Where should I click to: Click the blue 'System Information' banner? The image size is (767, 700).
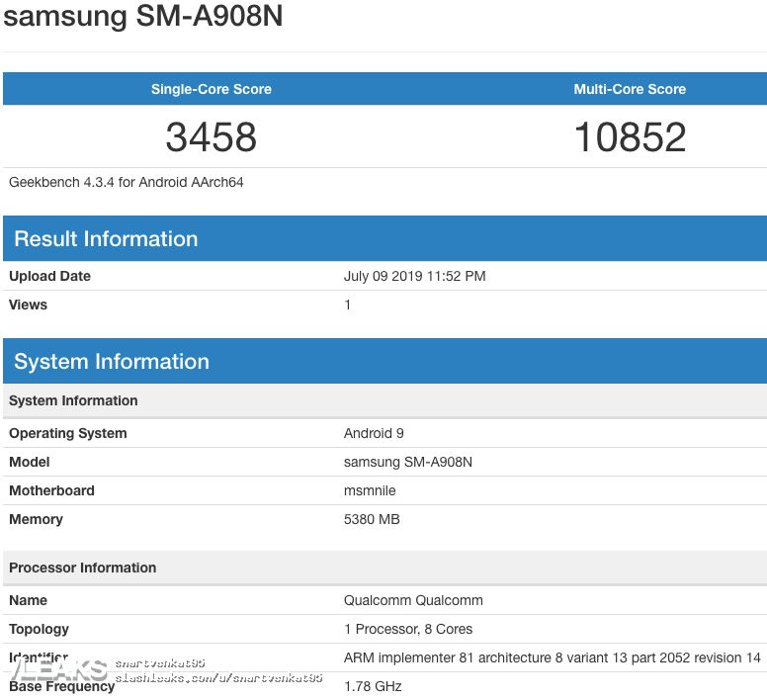pos(384,361)
